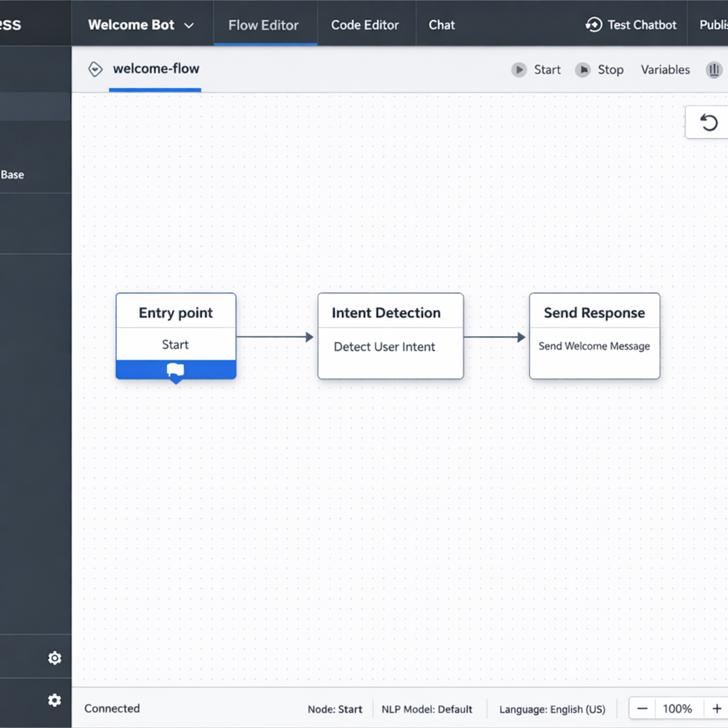
Task: Select the Send Response node
Action: [x=594, y=336]
